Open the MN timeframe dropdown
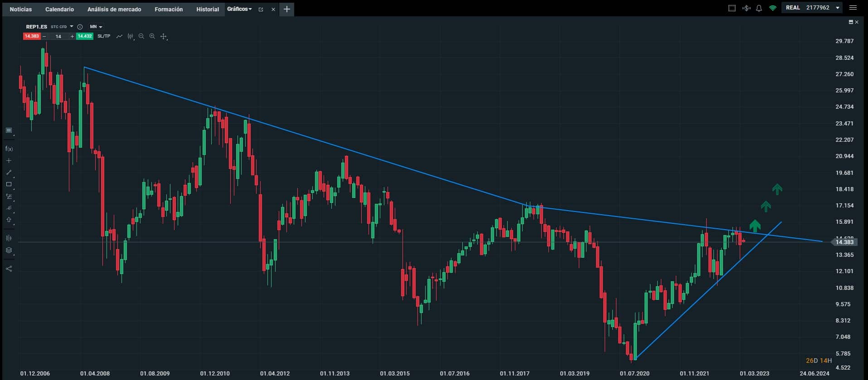868x380 pixels. point(96,27)
